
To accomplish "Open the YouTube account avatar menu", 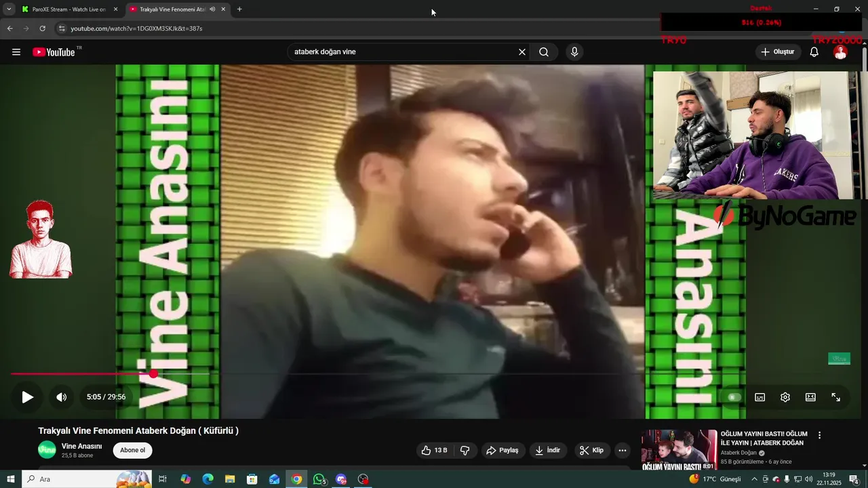I will pyautogui.click(x=840, y=52).
